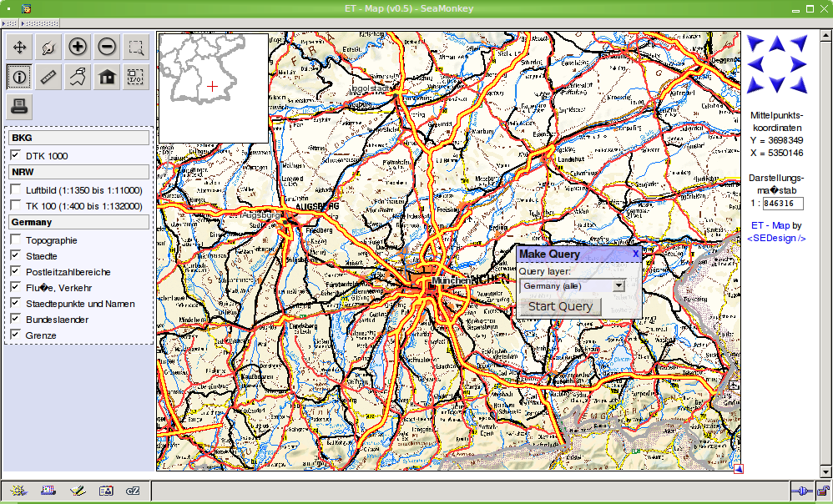Image resolution: width=833 pixels, height=504 pixels.
Task: Close the Make Query dialog
Action: coord(635,254)
